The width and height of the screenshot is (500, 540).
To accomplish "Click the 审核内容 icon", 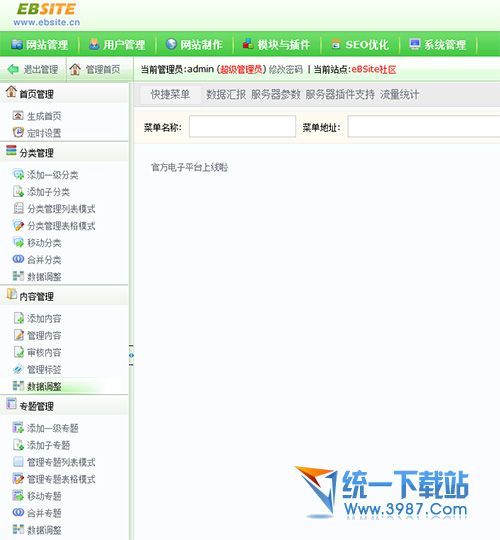I will [18, 352].
